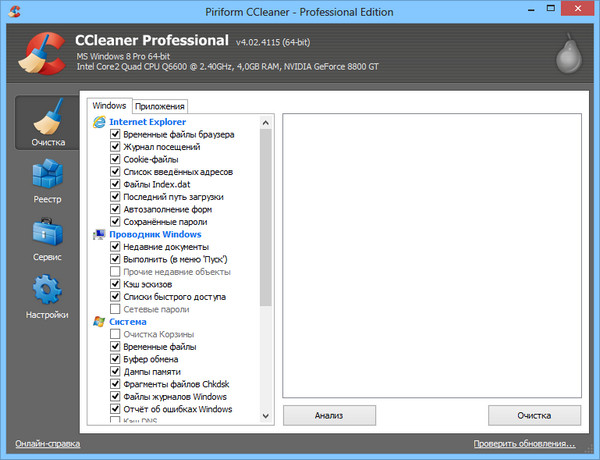Image resolution: width=600 pixels, height=460 pixels.
Task: Select the Windows tab
Action: point(108,105)
